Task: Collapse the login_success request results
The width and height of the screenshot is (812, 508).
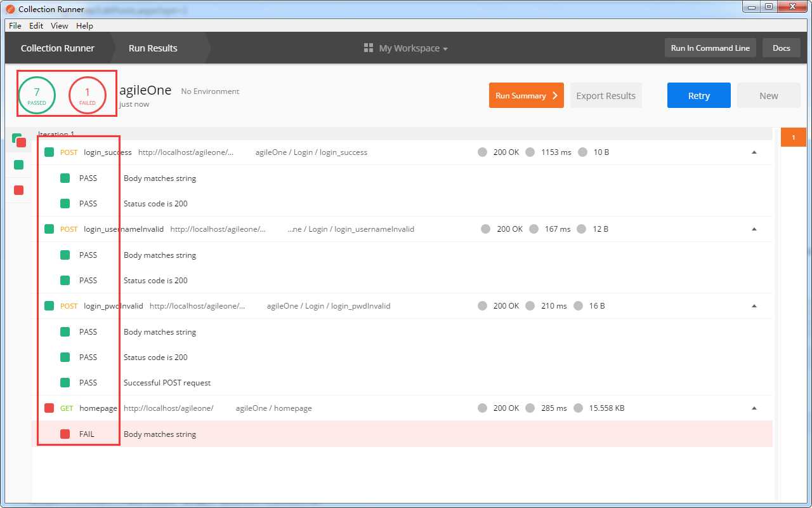Action: (x=754, y=152)
